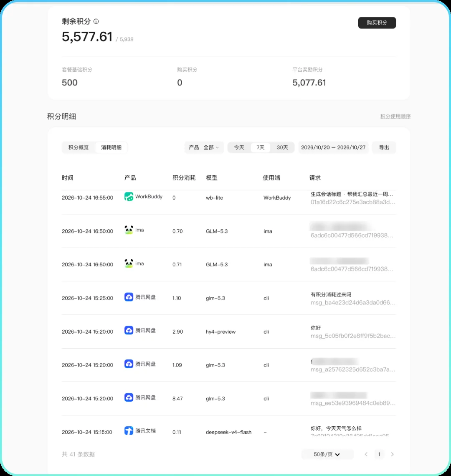
Task: Open the date range picker 2026/10/20 — 2026/10/27
Action: pyautogui.click(x=333, y=147)
